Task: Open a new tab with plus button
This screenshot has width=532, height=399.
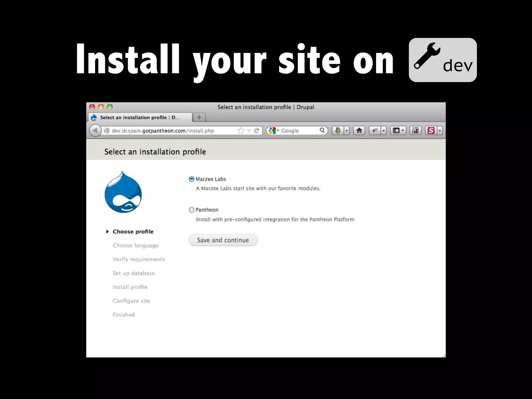Action: (x=199, y=117)
